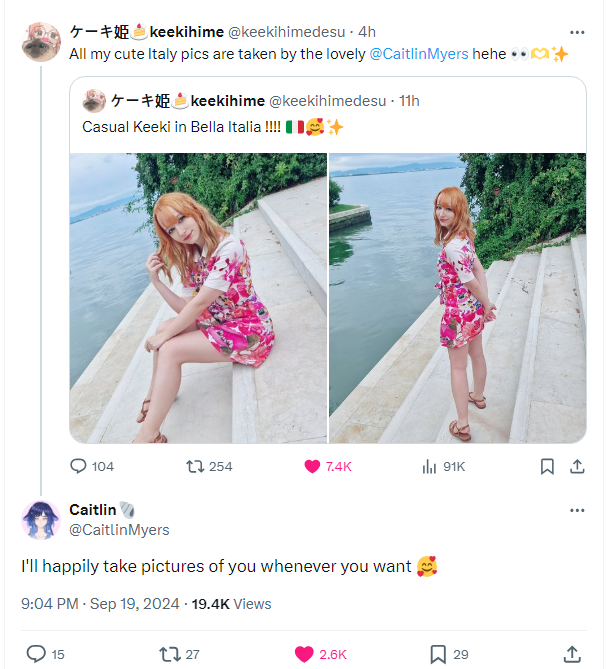The height and width of the screenshot is (669, 607).
Task: Share Caitlin's tweet using bottom share icon
Action: (572, 654)
